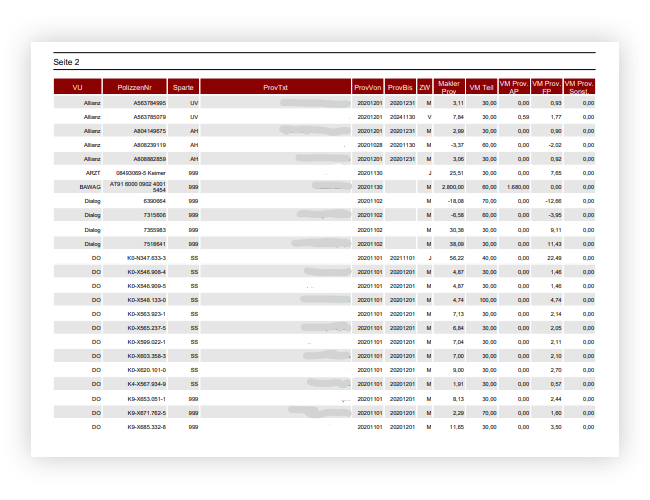Click the VM Prov. AP column header
This screenshot has width=650, height=500.
(514, 87)
